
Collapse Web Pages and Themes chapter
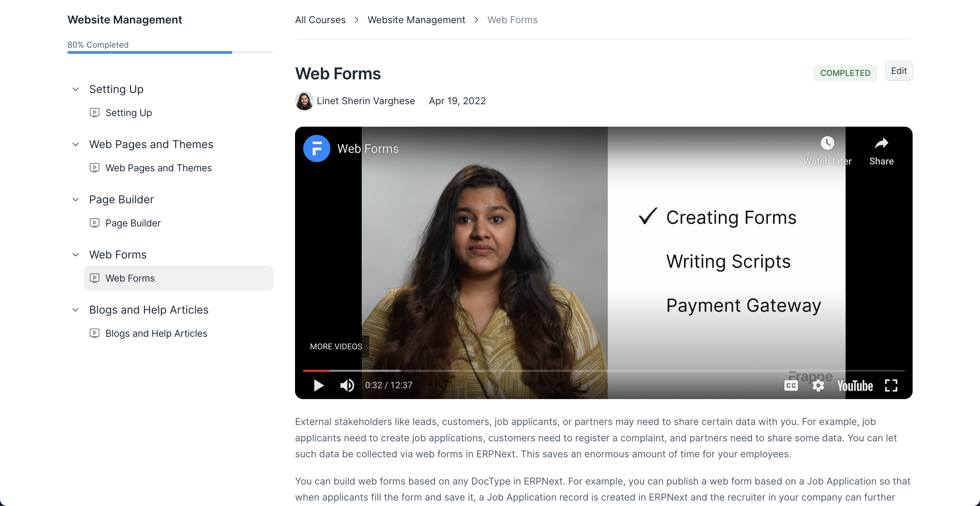(x=76, y=144)
